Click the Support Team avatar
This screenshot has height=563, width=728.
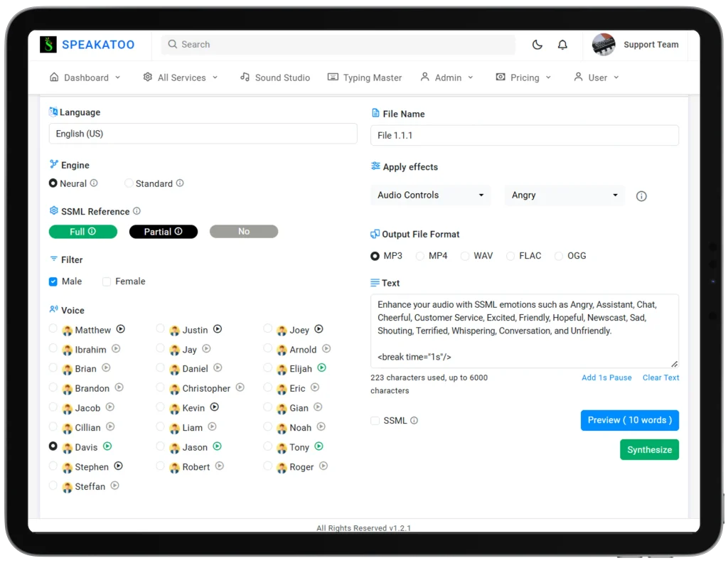603,44
